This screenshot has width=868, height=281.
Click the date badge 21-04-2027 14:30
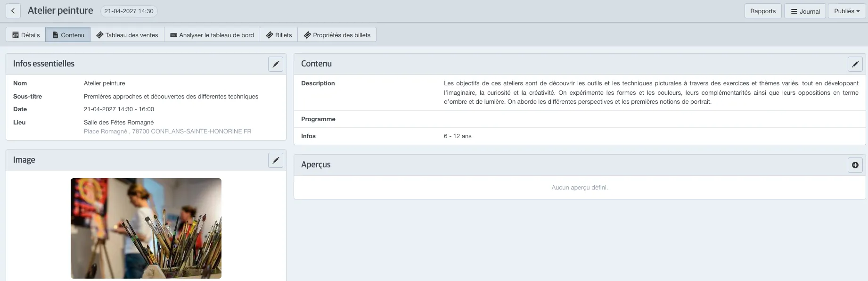[129, 11]
